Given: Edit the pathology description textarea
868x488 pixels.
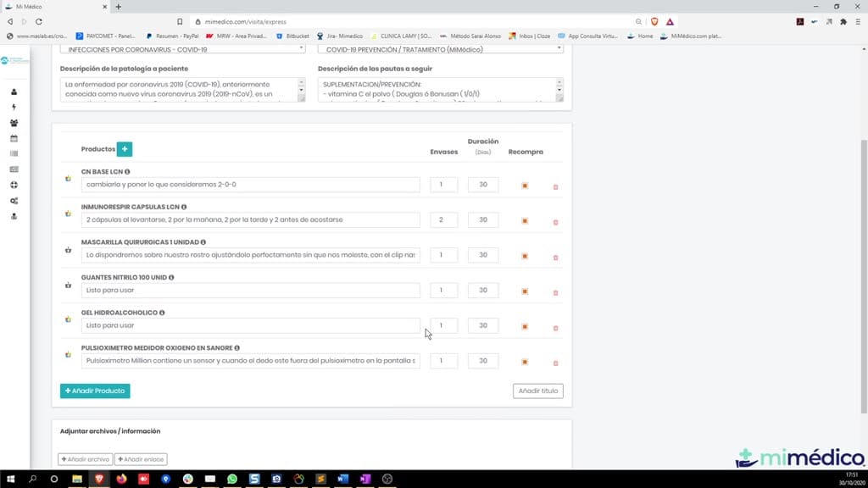Looking at the screenshot, I should 183,90.
